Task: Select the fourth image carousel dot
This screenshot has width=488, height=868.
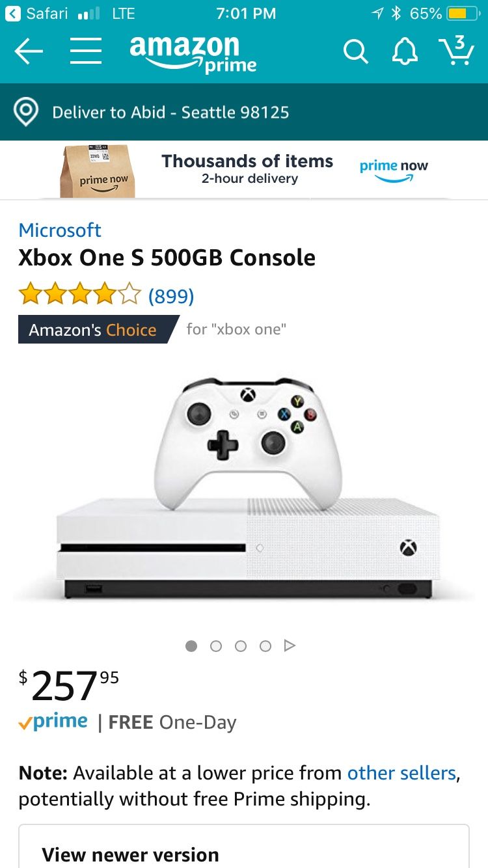Action: (265, 646)
